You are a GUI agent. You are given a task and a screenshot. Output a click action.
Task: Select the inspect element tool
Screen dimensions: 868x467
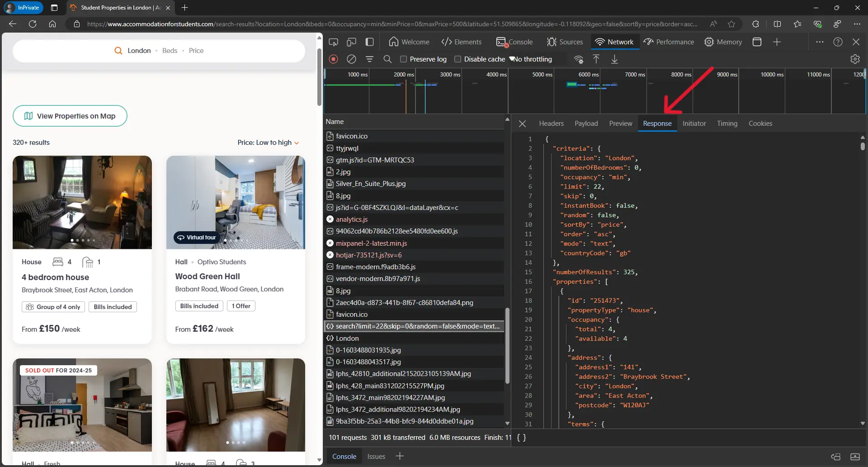[x=333, y=42]
